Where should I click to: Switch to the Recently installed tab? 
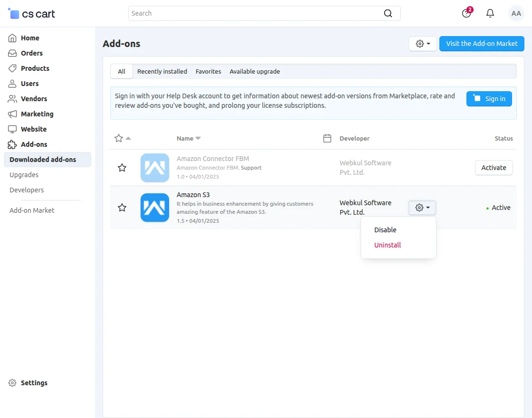pos(162,71)
